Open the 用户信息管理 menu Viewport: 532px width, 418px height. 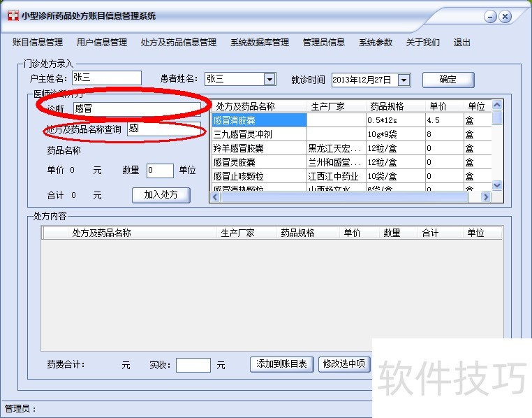[x=102, y=43]
